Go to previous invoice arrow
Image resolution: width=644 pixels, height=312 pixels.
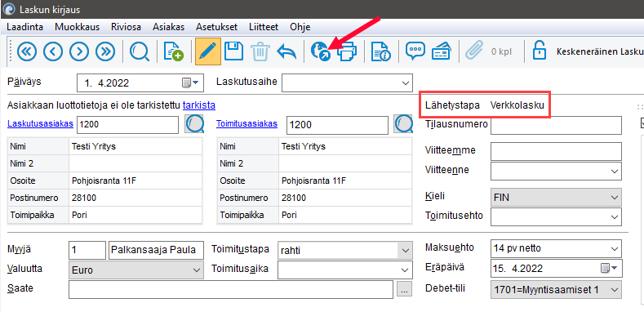pyautogui.click(x=53, y=51)
